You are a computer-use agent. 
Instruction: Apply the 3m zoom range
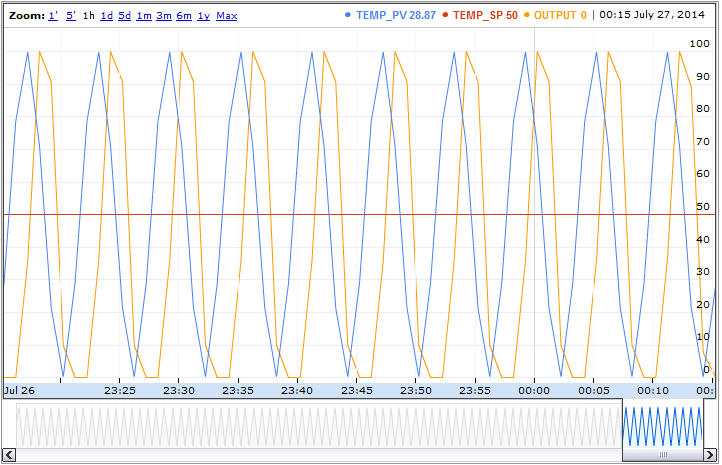click(x=164, y=16)
